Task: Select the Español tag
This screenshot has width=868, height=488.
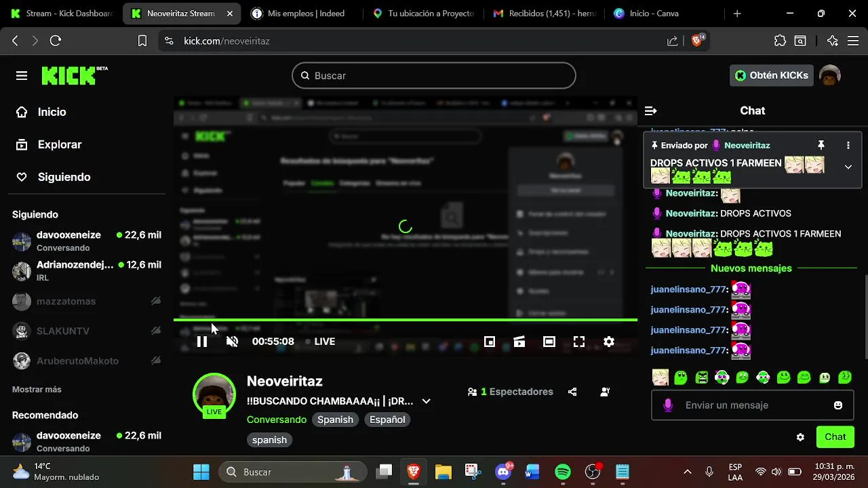Action: [387, 420]
